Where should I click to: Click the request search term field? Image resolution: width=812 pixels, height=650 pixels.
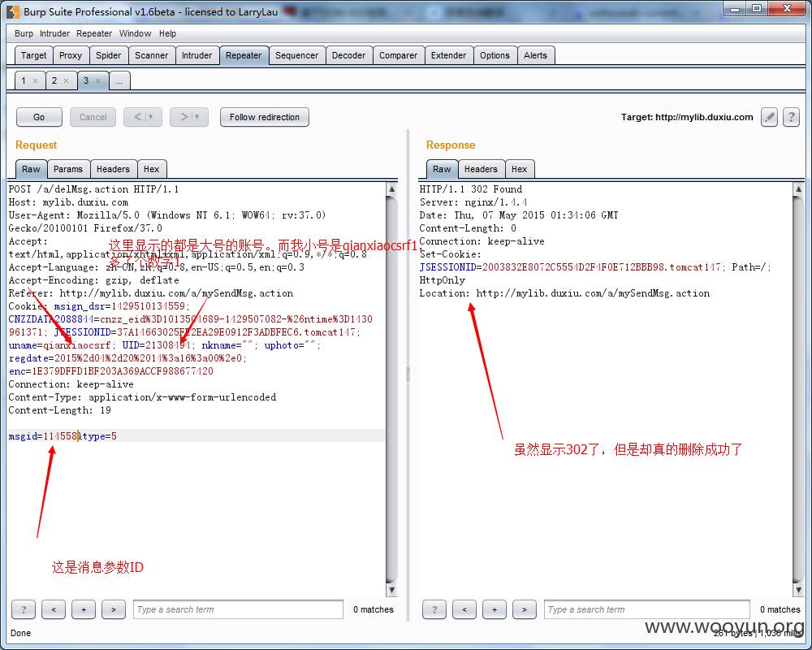[238, 609]
